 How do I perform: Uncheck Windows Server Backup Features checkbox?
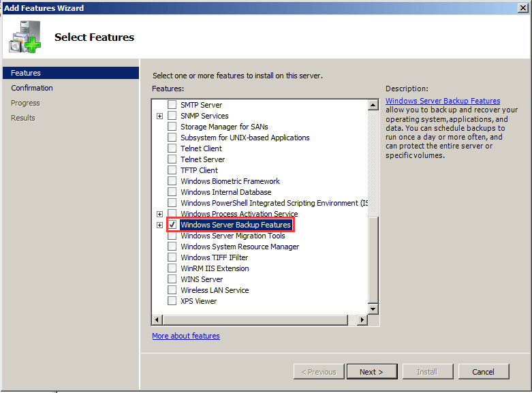tap(172, 225)
